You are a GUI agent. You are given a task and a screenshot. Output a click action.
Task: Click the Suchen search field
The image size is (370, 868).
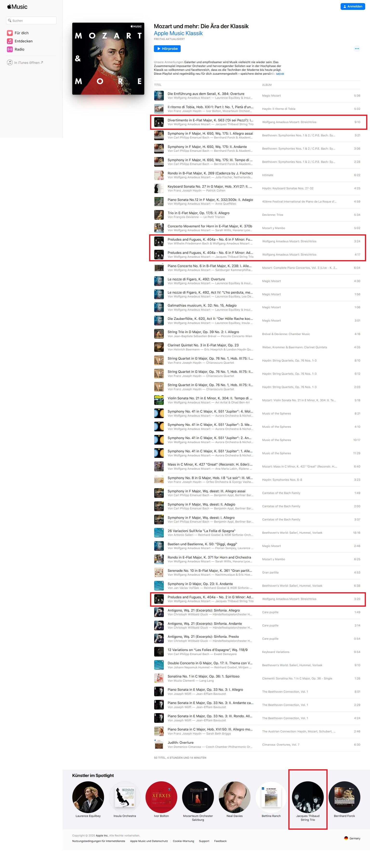coord(31,20)
